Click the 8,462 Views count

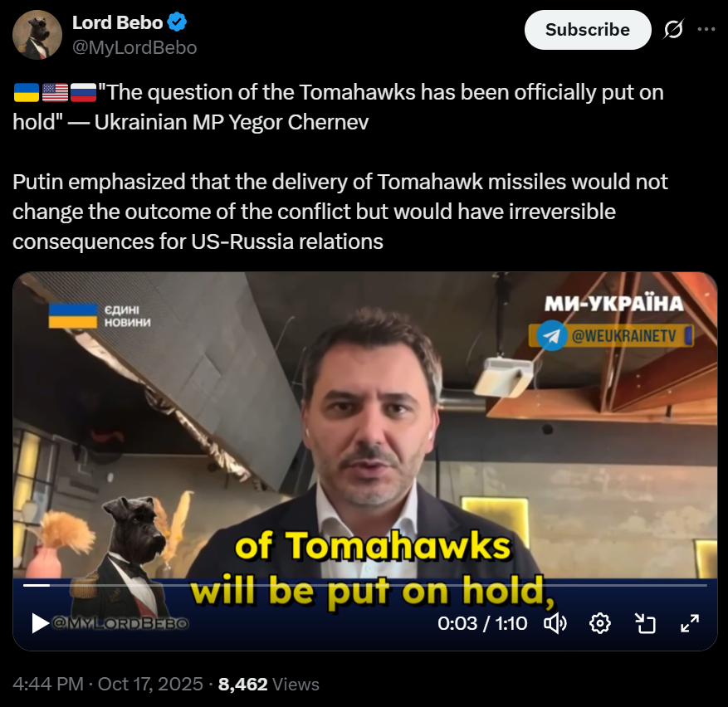point(269,685)
